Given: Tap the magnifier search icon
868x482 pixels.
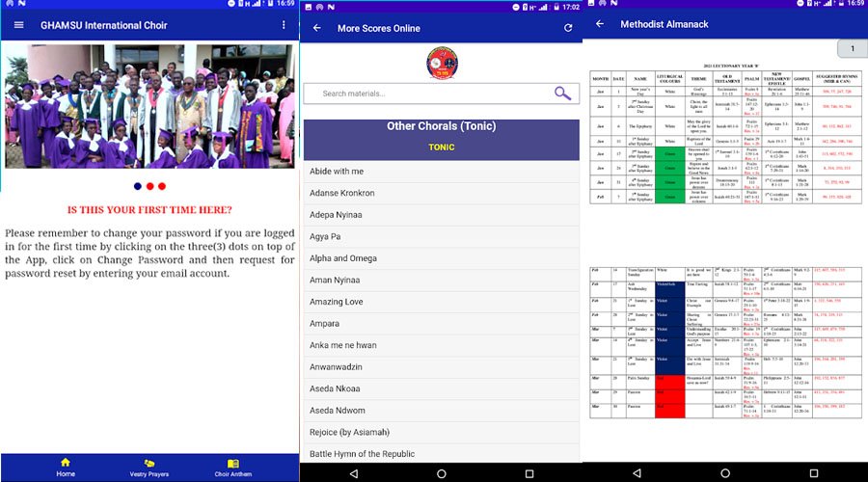Looking at the screenshot, I should pyautogui.click(x=562, y=94).
